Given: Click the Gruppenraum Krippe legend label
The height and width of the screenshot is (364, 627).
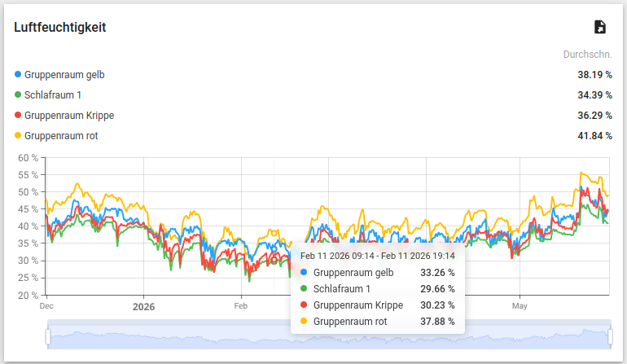Looking at the screenshot, I should click(69, 116).
